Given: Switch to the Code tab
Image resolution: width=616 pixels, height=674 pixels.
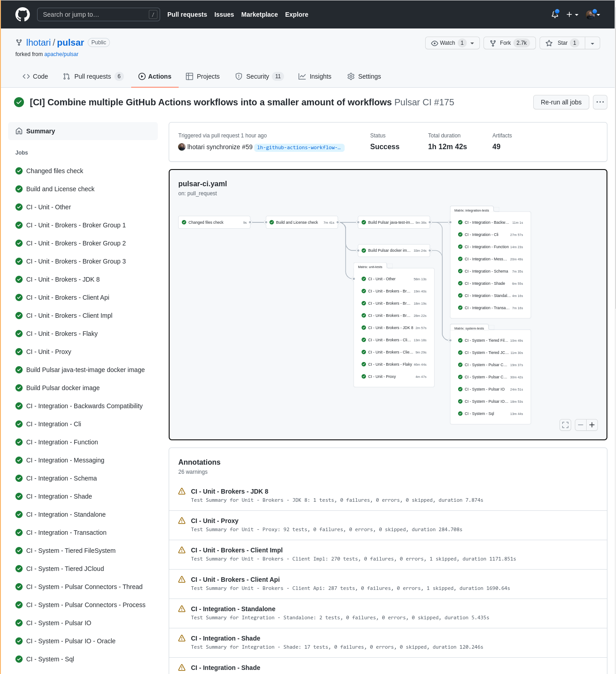Looking at the screenshot, I should pos(35,76).
